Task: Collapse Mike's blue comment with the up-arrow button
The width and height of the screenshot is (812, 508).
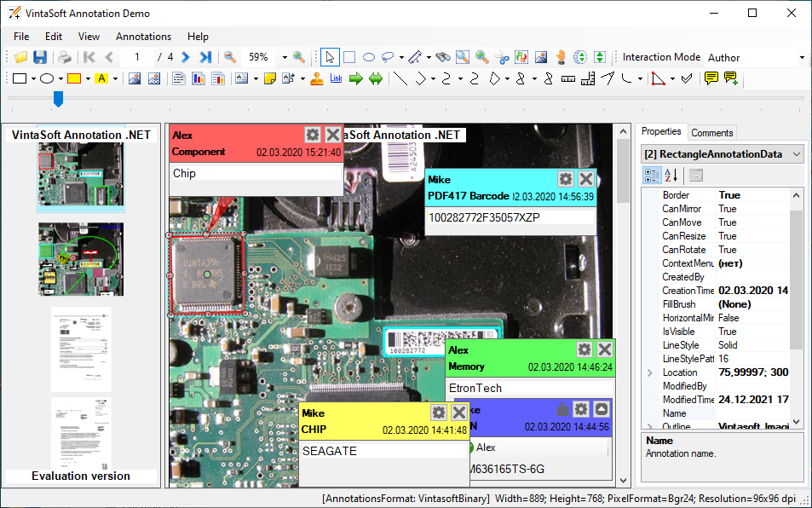Action: coord(602,409)
